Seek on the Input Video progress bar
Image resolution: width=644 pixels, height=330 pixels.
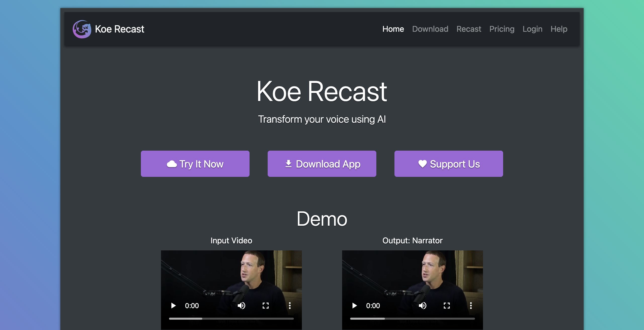pyautogui.click(x=231, y=319)
